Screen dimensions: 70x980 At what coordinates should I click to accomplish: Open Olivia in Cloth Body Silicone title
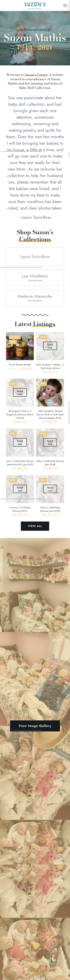click(x=50, y=509)
